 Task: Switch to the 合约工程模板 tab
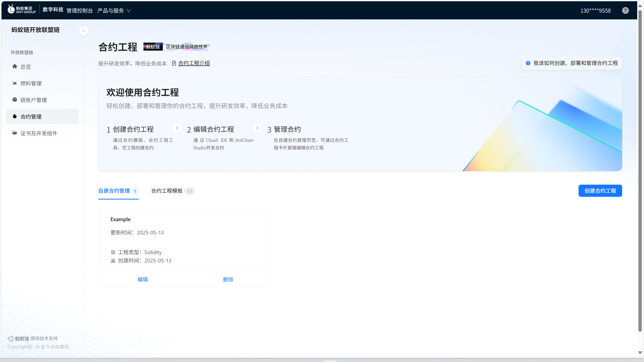pos(167,191)
